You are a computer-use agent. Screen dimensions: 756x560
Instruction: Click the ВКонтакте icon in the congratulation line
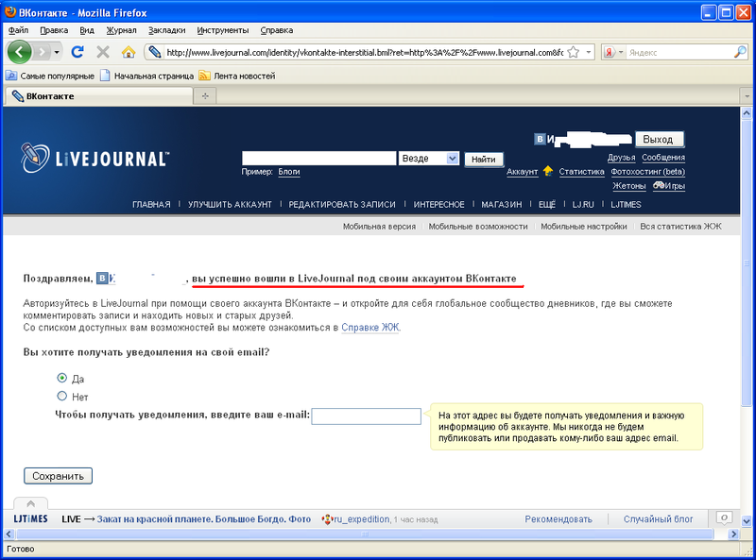[102, 278]
